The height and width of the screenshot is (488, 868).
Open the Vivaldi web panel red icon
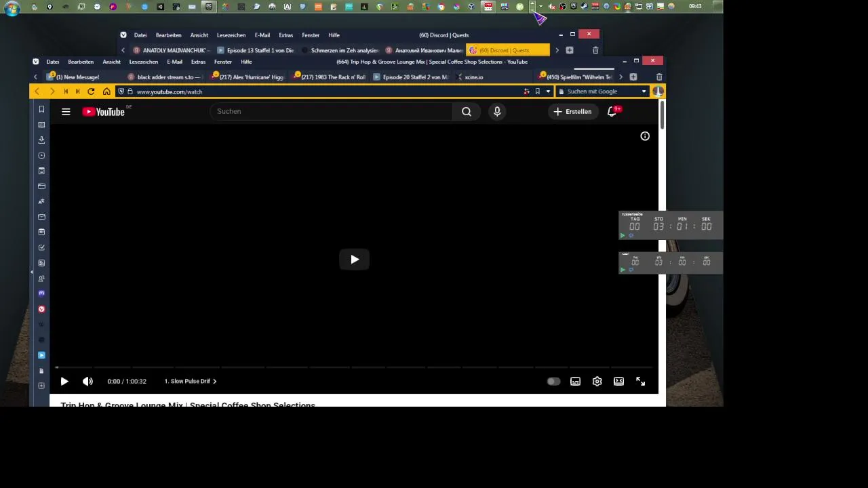coord(41,309)
